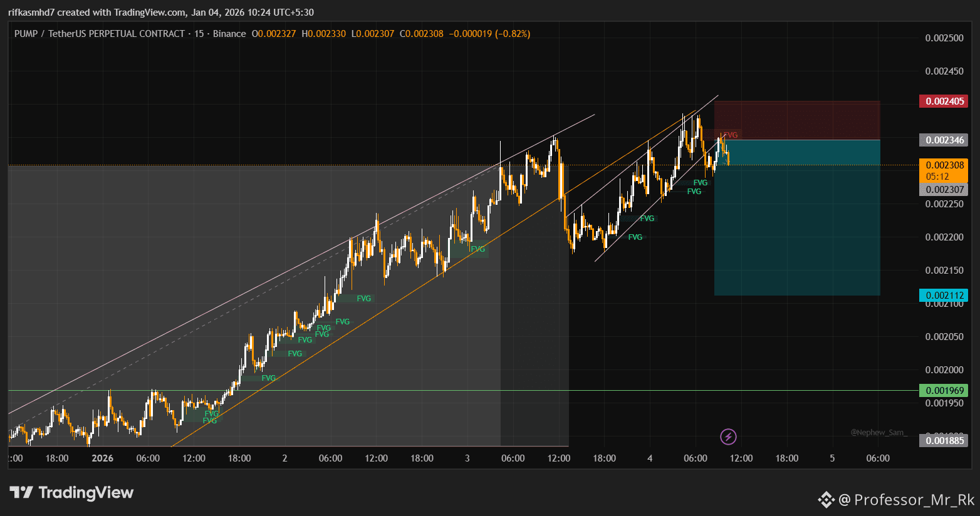Image resolution: width=980 pixels, height=516 pixels.
Task: Click the @Nephew_Sam_ indicator watermark
Action: click(x=878, y=433)
